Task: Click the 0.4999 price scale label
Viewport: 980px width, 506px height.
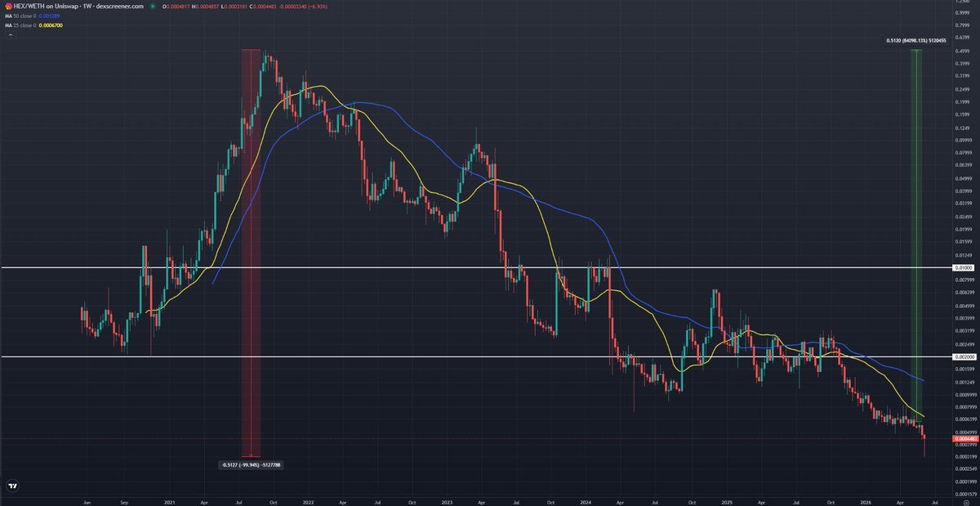Action: (x=963, y=50)
